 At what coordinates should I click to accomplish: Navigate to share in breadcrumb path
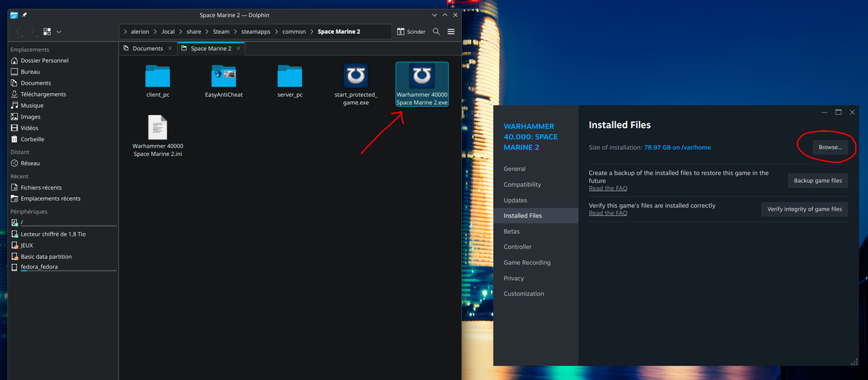tap(194, 32)
